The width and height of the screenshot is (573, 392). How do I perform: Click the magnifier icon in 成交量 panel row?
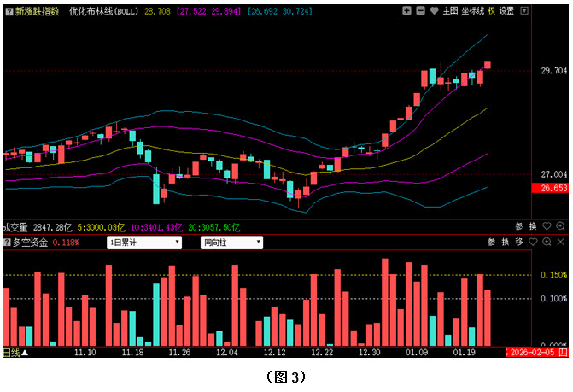click(x=560, y=227)
